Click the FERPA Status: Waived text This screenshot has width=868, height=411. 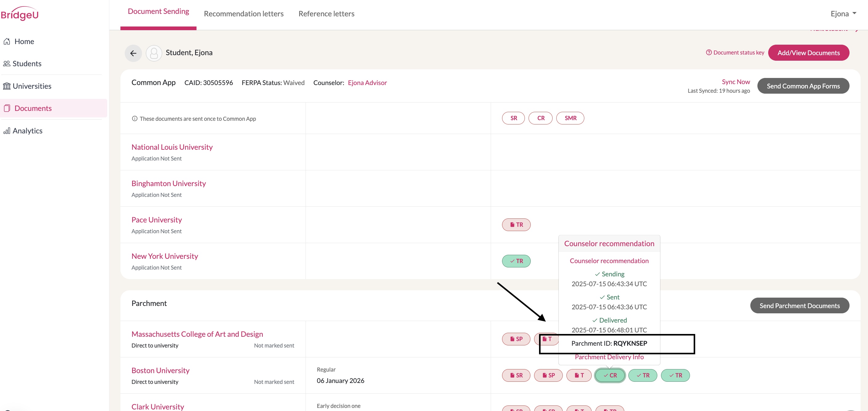pyautogui.click(x=273, y=83)
